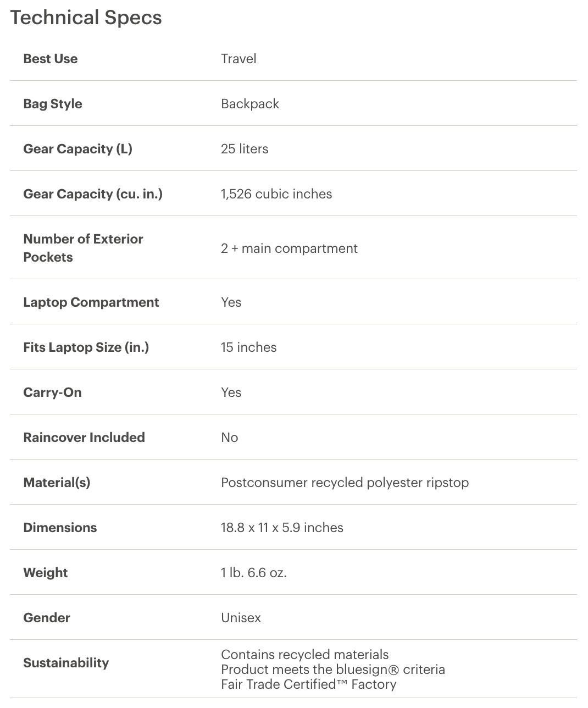Select Number of Exterior Pockets label
This screenshot has width=588, height=708.
click(83, 248)
